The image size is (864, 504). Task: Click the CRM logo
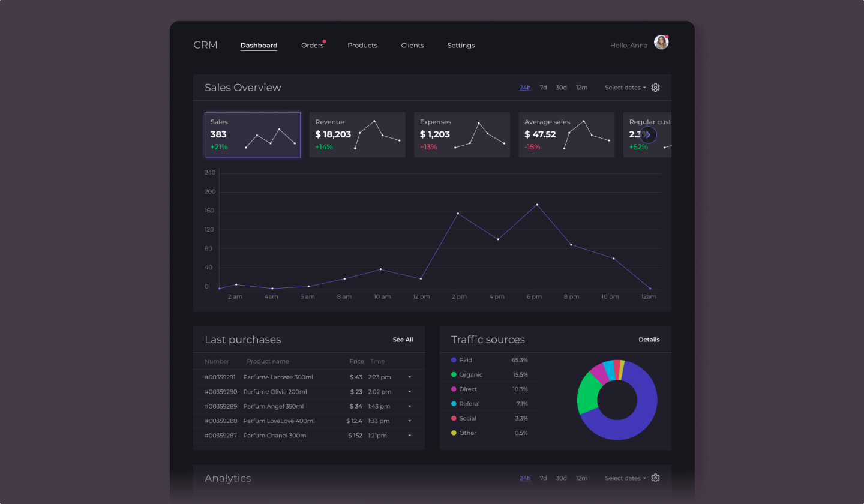[205, 45]
